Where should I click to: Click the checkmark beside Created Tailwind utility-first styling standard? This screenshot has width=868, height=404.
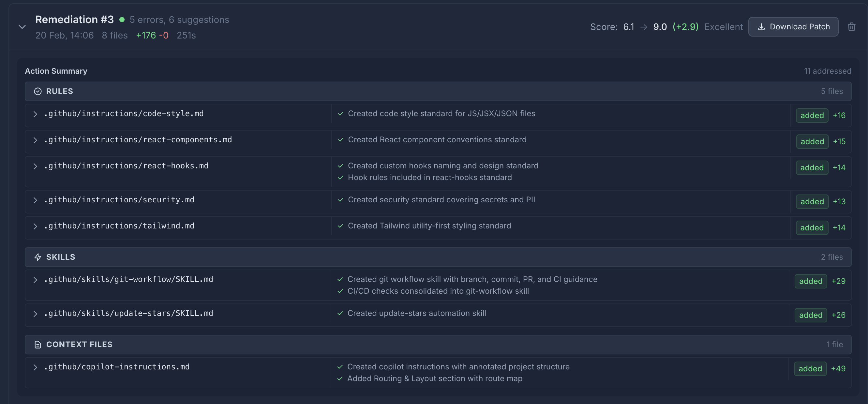[340, 226]
